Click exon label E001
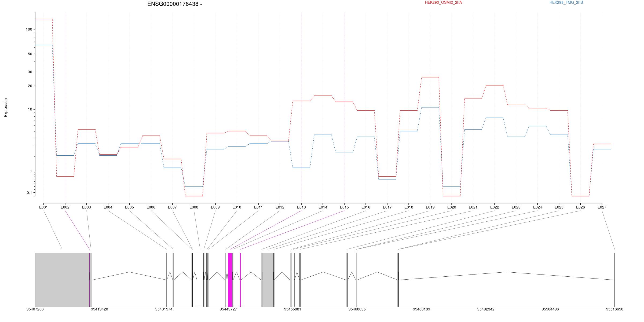The width and height of the screenshot is (644, 322). tap(43, 207)
